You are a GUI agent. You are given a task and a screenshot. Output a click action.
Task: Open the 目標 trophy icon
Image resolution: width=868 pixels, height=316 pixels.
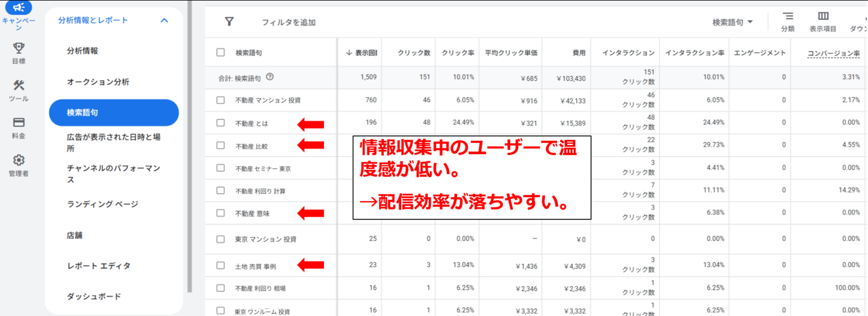click(x=18, y=48)
